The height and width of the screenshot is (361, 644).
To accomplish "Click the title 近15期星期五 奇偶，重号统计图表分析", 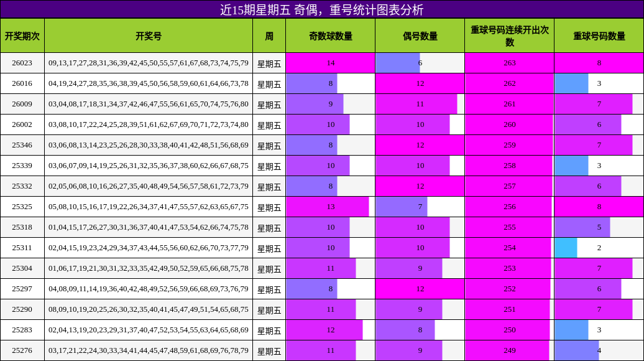I will pyautogui.click(x=322, y=9).
